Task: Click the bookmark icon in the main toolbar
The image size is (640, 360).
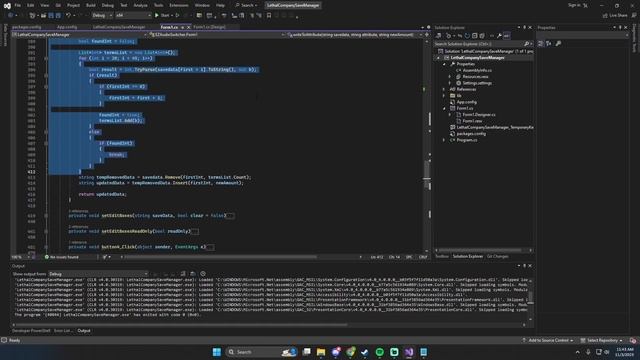Action: pyautogui.click(x=269, y=16)
